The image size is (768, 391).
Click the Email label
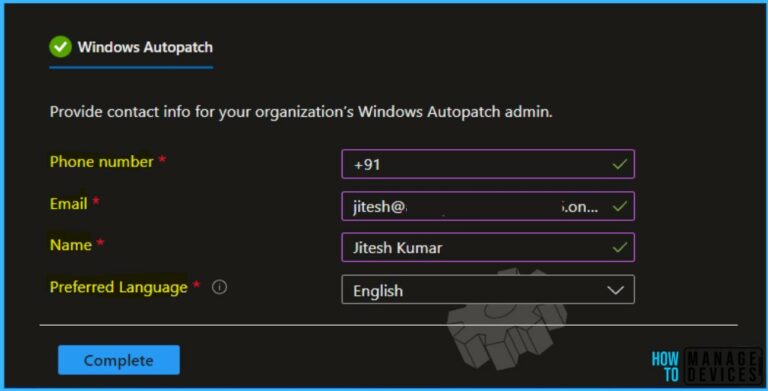click(x=69, y=203)
